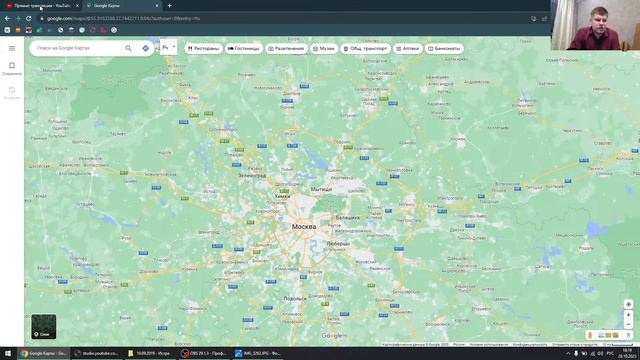Change the РУС input language
640x360 pixels.
610,353
